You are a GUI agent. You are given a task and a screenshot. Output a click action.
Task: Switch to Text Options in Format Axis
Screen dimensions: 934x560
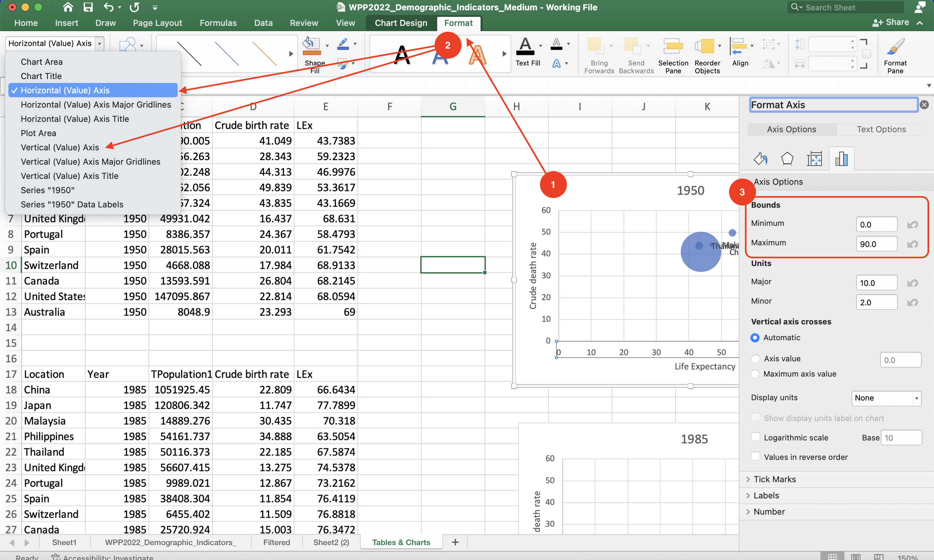(881, 129)
